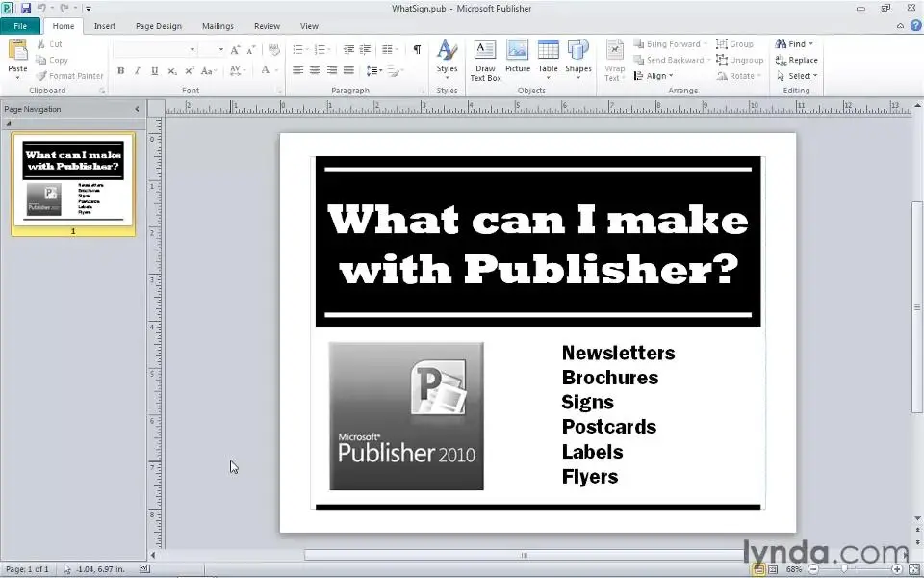The height and width of the screenshot is (578, 924).
Task: Click Group objects command
Action: coord(734,44)
